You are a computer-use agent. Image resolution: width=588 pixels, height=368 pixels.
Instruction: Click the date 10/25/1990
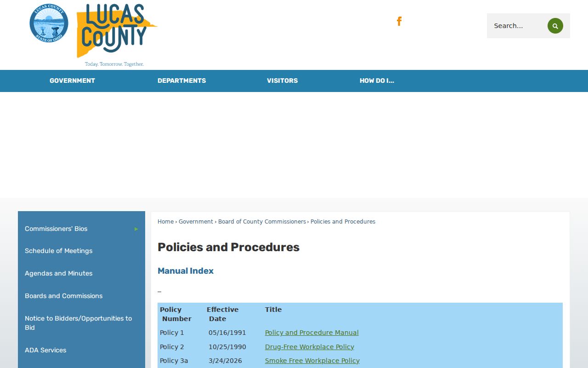tap(227, 347)
